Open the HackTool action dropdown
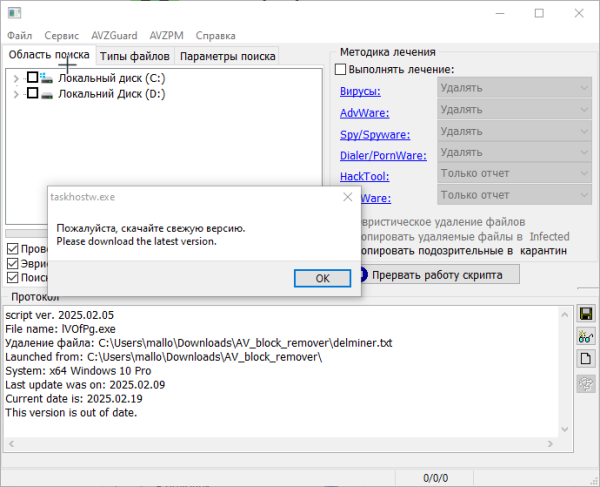 point(514,173)
